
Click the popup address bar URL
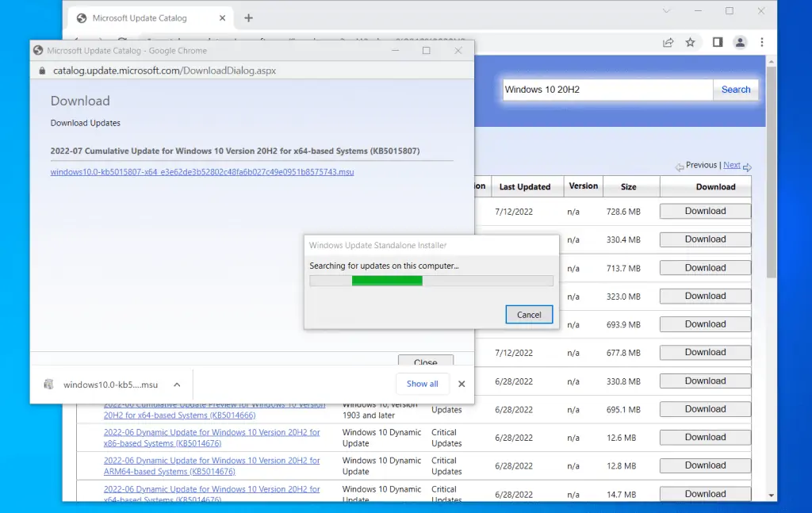[x=164, y=71]
